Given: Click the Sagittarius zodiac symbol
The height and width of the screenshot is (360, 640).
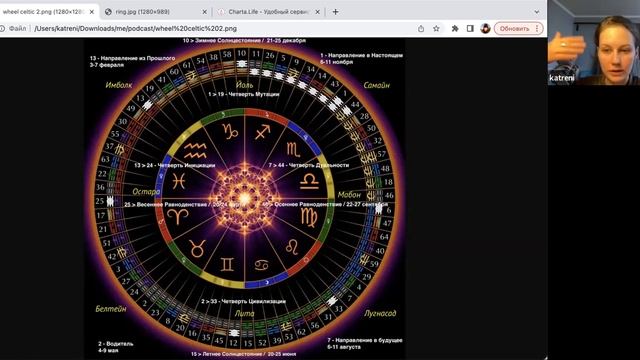Looking at the screenshot, I should click(262, 132).
